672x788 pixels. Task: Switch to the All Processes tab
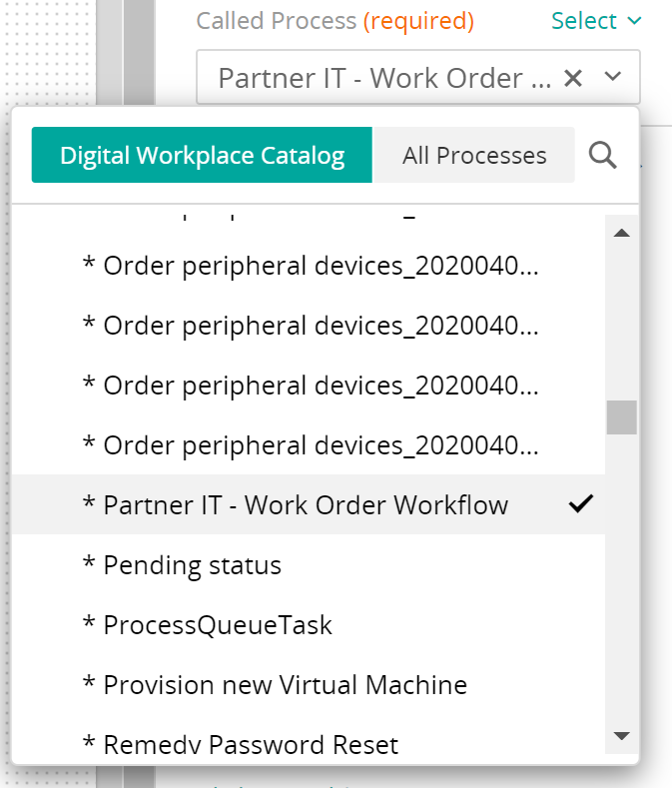pos(474,155)
